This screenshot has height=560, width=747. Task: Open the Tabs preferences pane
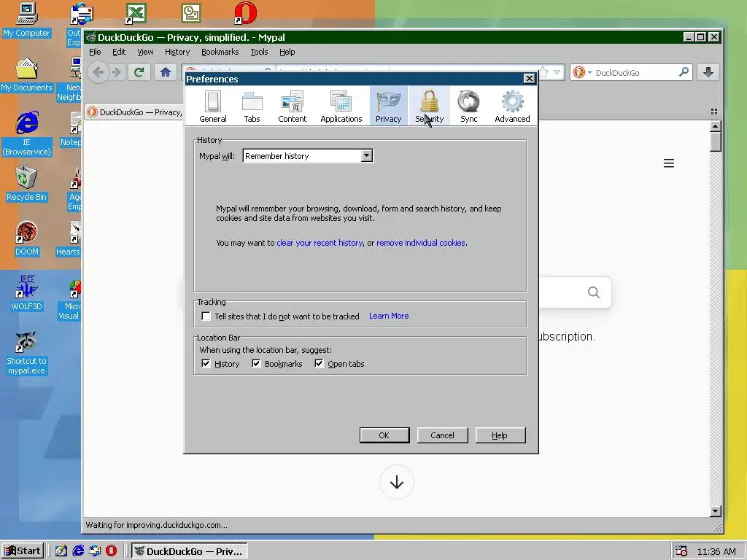click(x=252, y=106)
